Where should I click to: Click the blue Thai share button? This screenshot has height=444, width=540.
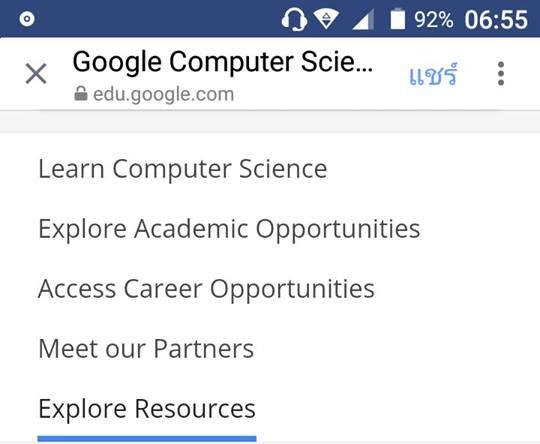click(433, 74)
